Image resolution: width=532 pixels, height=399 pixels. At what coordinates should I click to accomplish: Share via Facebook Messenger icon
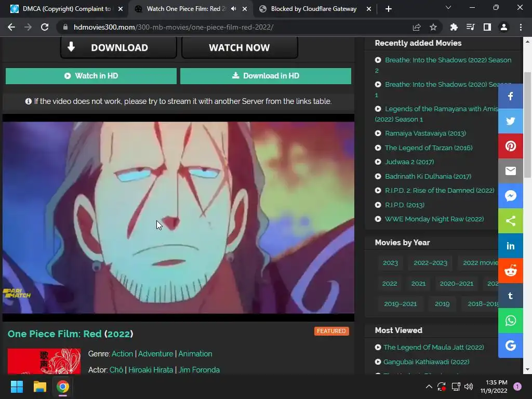[510, 196]
